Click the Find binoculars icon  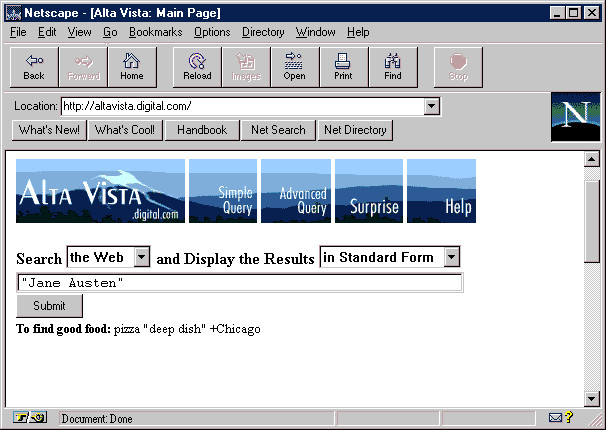coord(393,67)
